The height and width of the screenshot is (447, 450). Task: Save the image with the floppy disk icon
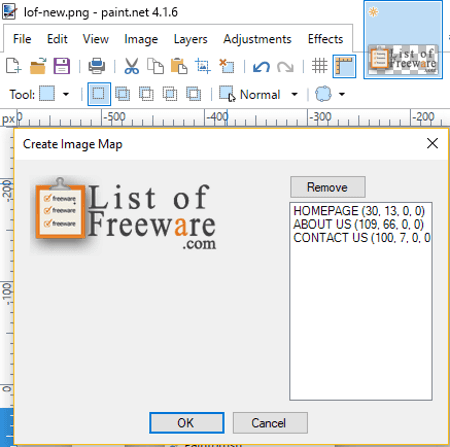[x=62, y=66]
